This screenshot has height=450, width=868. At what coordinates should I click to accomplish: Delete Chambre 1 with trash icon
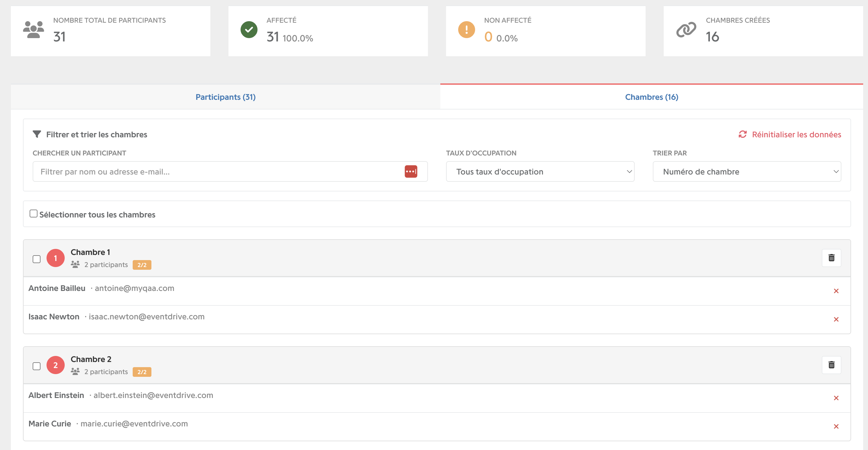pos(831,258)
